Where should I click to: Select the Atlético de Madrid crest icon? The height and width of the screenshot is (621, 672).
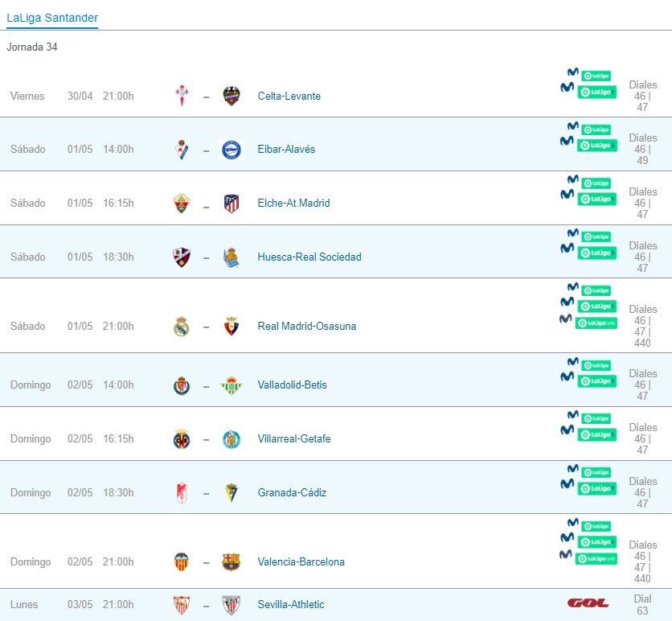click(232, 203)
